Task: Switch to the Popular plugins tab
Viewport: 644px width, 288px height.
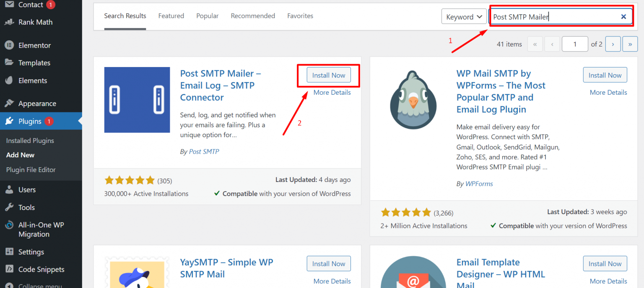Action: click(207, 16)
